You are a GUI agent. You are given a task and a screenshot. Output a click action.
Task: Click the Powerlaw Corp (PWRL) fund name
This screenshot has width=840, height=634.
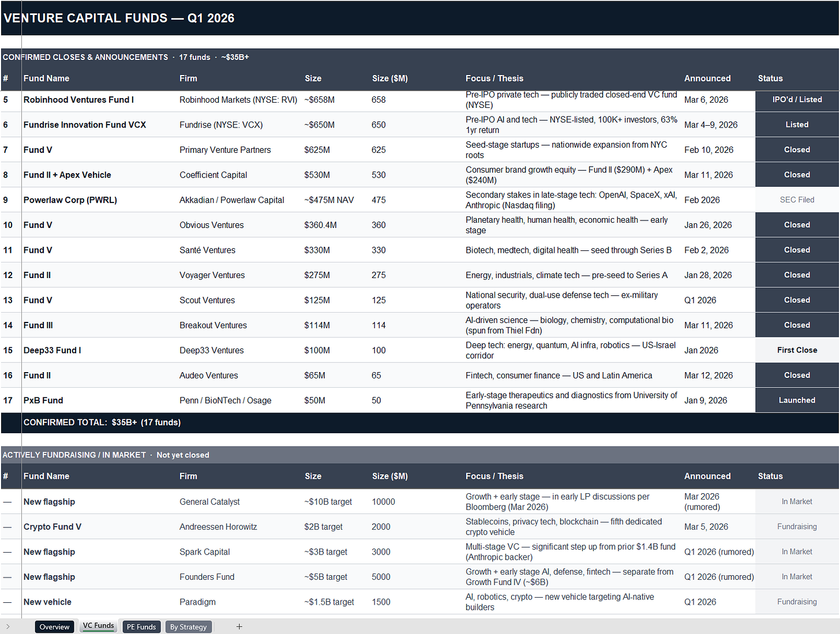click(x=70, y=200)
